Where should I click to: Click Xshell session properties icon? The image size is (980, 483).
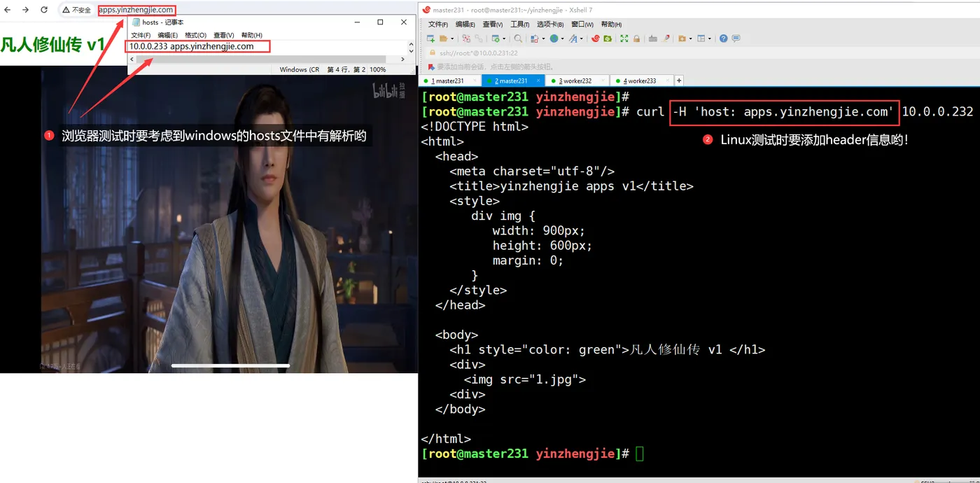click(x=496, y=38)
